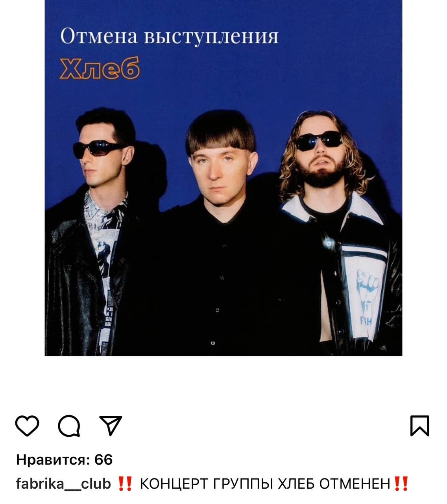
Task: Tap the red exclamation emoji after "ОТМЕНЕН"
Action: click(401, 484)
